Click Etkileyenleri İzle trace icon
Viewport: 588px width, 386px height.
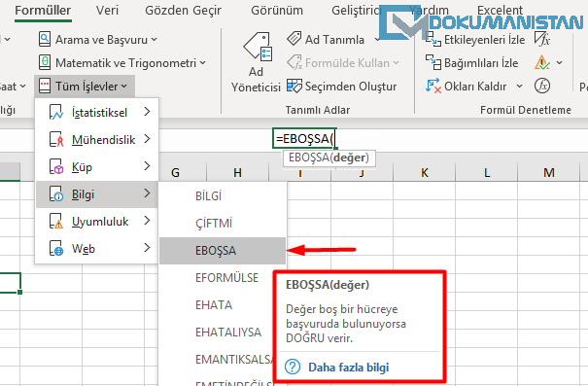click(x=433, y=40)
